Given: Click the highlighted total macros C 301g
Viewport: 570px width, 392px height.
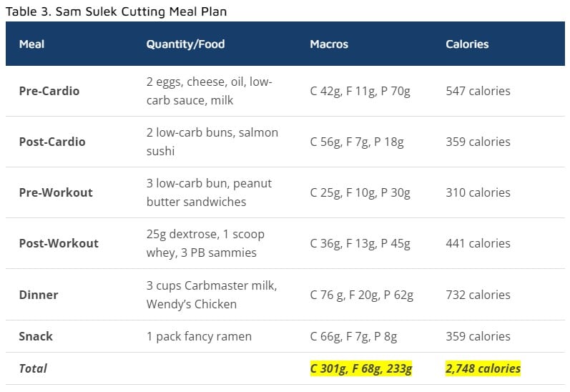Looking at the screenshot, I should point(361,368).
